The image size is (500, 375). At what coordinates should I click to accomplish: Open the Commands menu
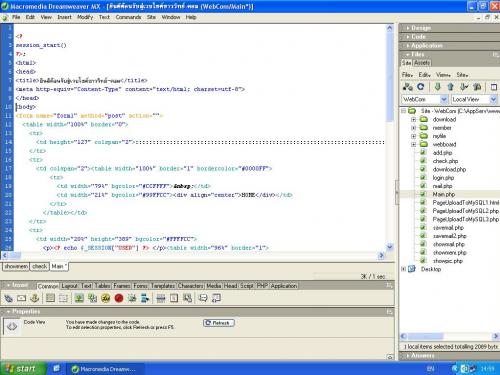coord(128,17)
